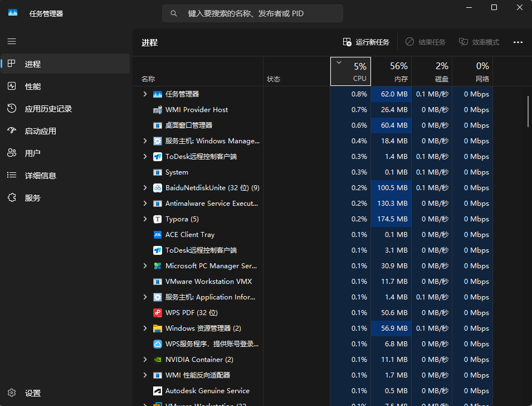Click the Autodesk Genuine Service icon
This screenshot has height=406, width=532.
click(158, 391)
